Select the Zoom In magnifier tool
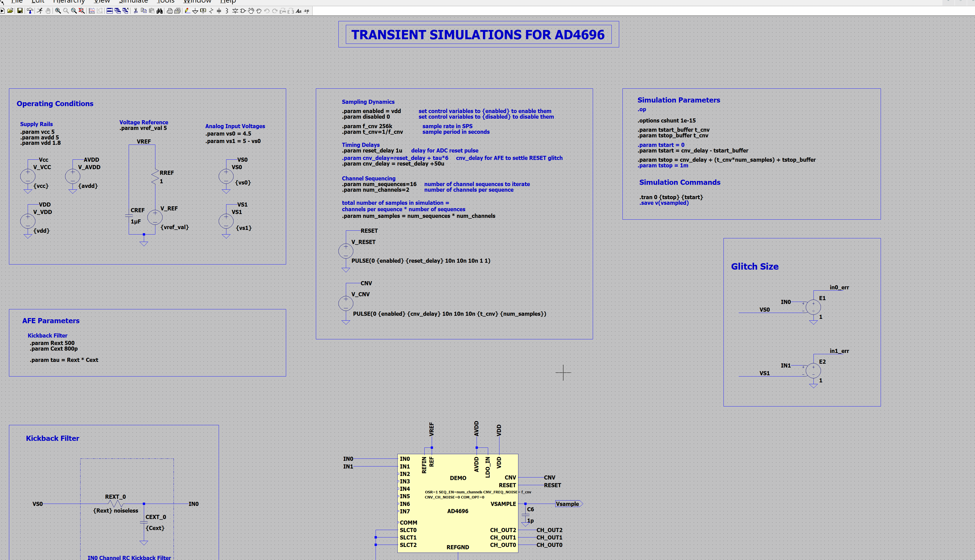This screenshot has height=560, width=975. click(x=58, y=11)
